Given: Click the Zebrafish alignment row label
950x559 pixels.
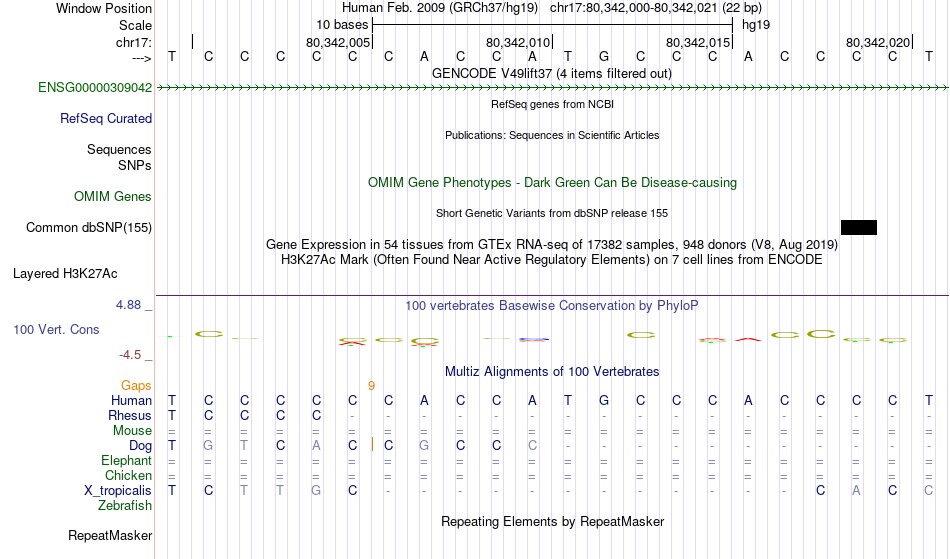Looking at the screenshot, I should click(125, 505).
